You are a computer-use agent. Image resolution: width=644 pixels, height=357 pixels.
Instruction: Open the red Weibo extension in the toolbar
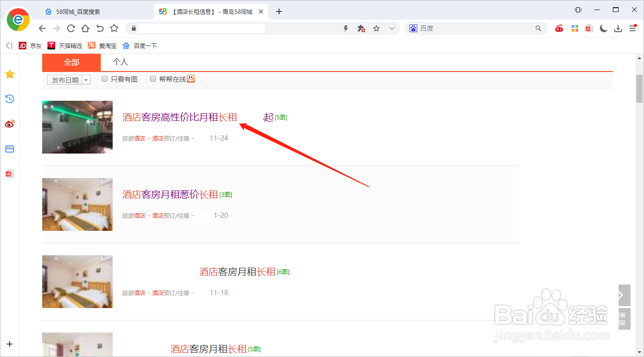(x=559, y=28)
